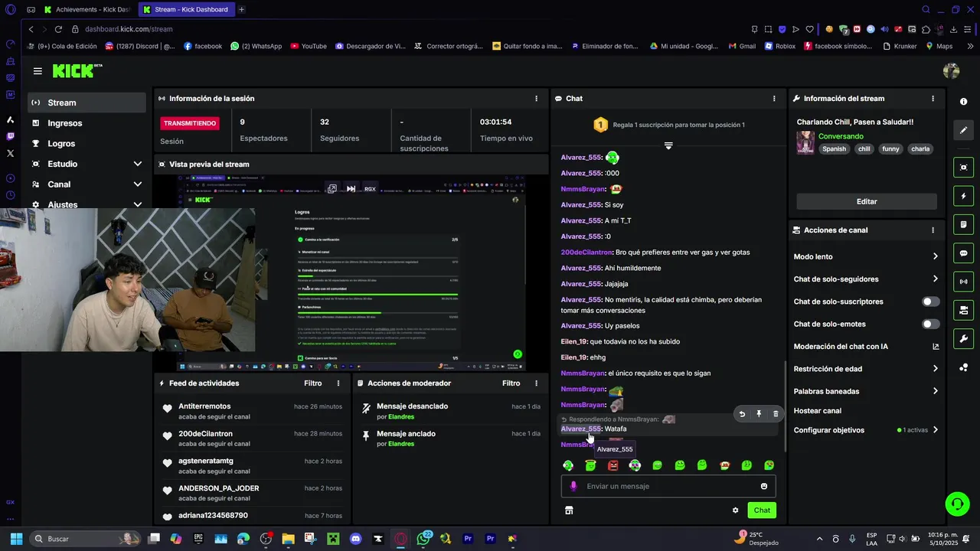Open chat settings gear icon

(x=736, y=510)
